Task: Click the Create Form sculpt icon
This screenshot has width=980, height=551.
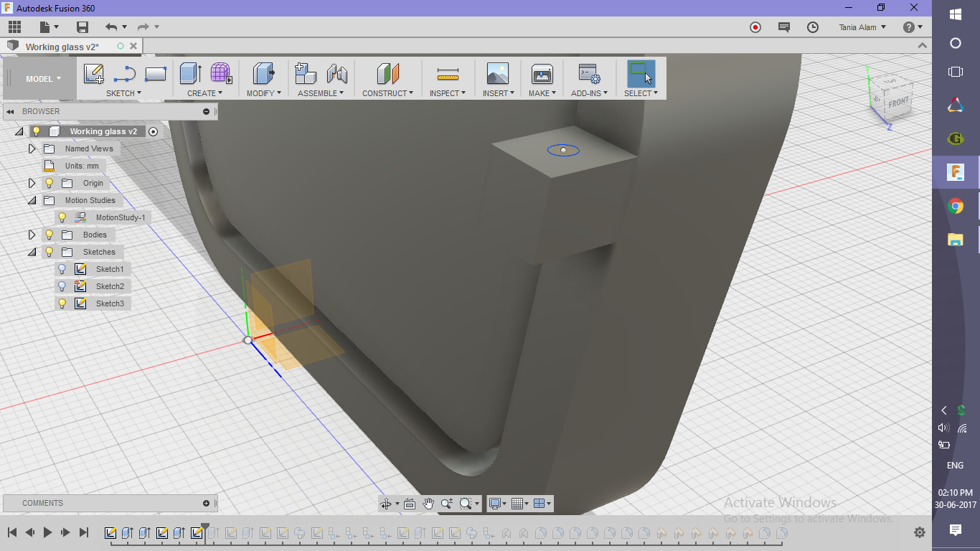Action: [x=221, y=73]
